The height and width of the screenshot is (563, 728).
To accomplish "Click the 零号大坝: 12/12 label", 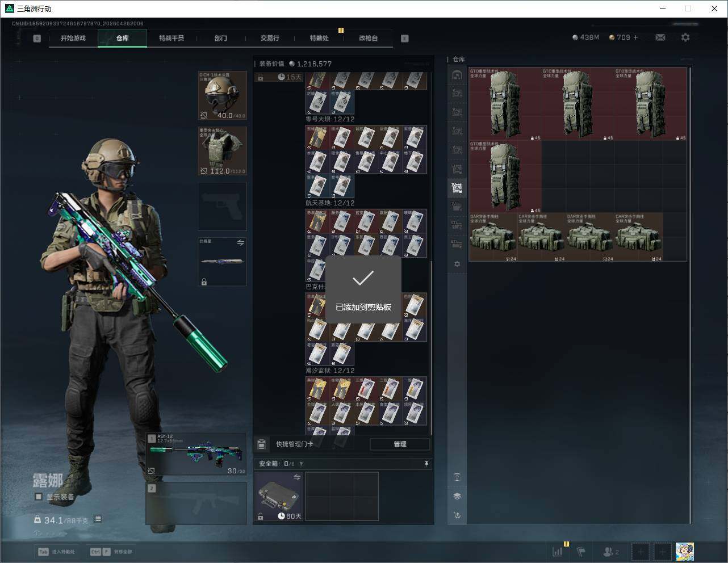I will 330,119.
